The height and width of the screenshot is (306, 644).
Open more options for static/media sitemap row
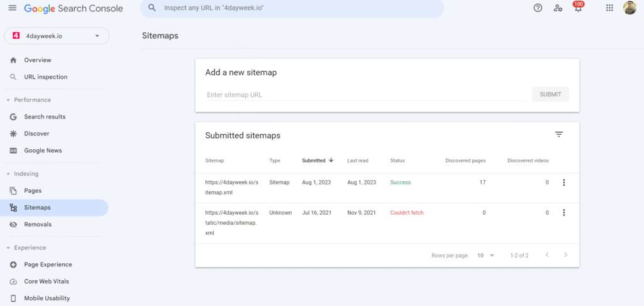pos(563,213)
